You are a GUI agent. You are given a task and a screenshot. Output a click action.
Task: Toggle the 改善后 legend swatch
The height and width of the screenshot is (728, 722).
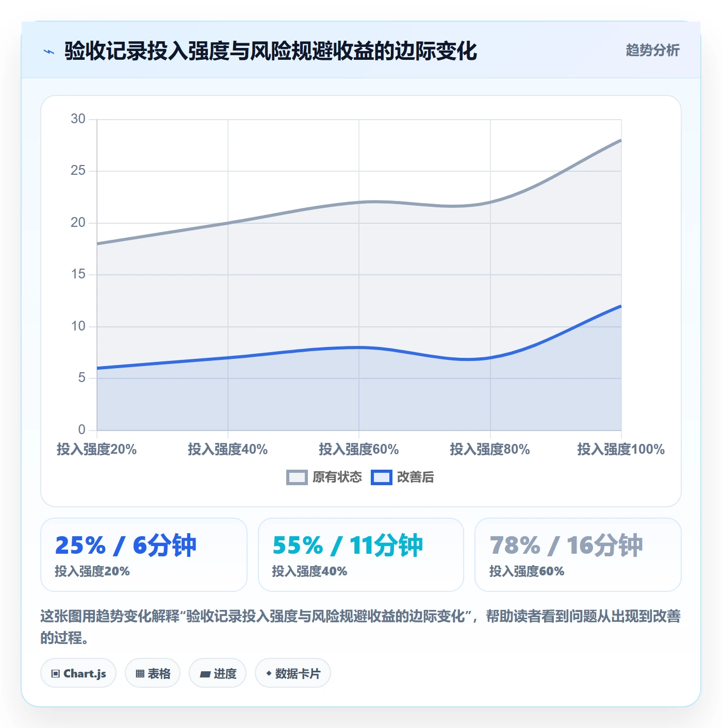(381, 477)
